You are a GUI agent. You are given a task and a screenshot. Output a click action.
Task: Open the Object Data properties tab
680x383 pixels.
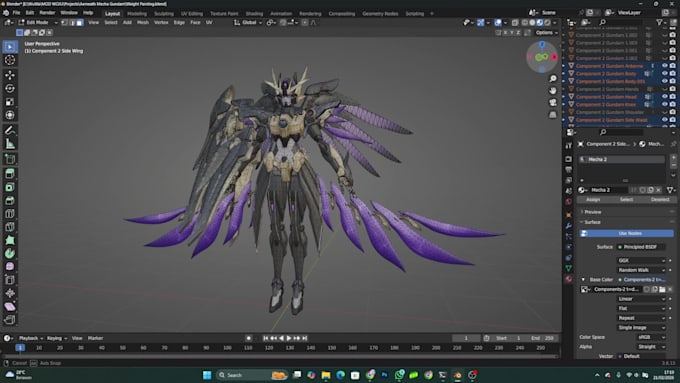click(569, 268)
